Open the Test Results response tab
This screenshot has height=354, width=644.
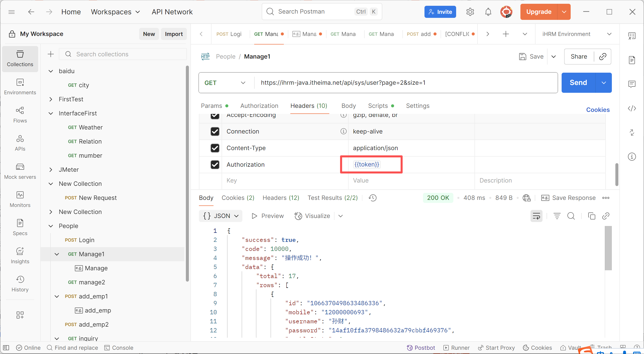332,198
